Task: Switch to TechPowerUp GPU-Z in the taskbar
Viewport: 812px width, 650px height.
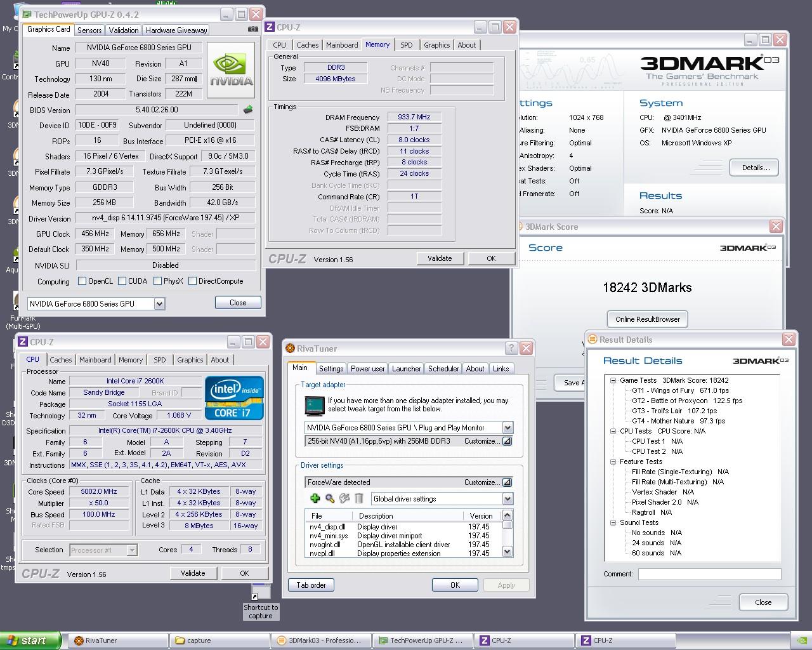Action: 424,640
